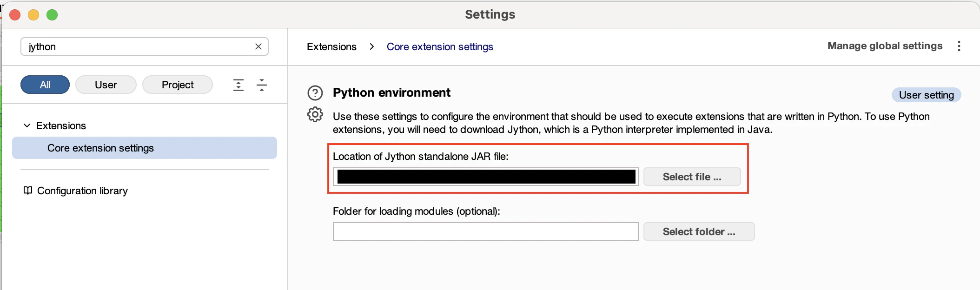Click the Jython standalone JAR location field
Image resolution: width=980 pixels, height=290 pixels.
click(x=486, y=177)
